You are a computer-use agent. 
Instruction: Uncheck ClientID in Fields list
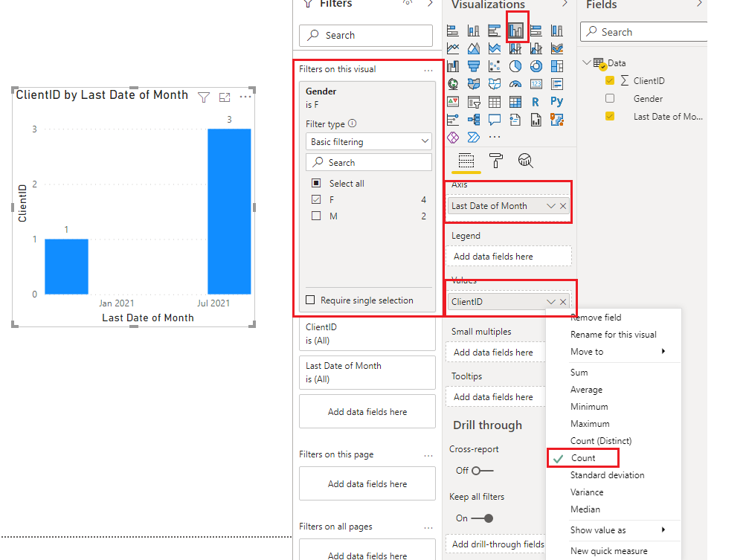tap(609, 80)
